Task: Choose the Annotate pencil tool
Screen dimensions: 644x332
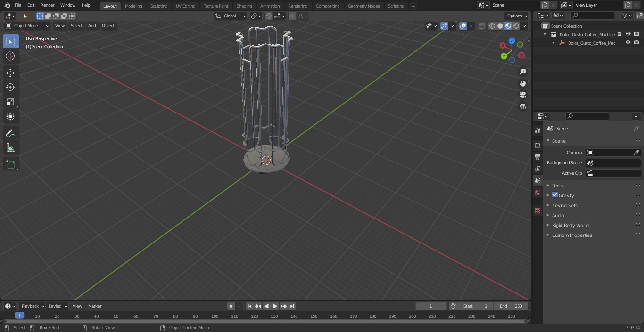Action: (x=10, y=134)
